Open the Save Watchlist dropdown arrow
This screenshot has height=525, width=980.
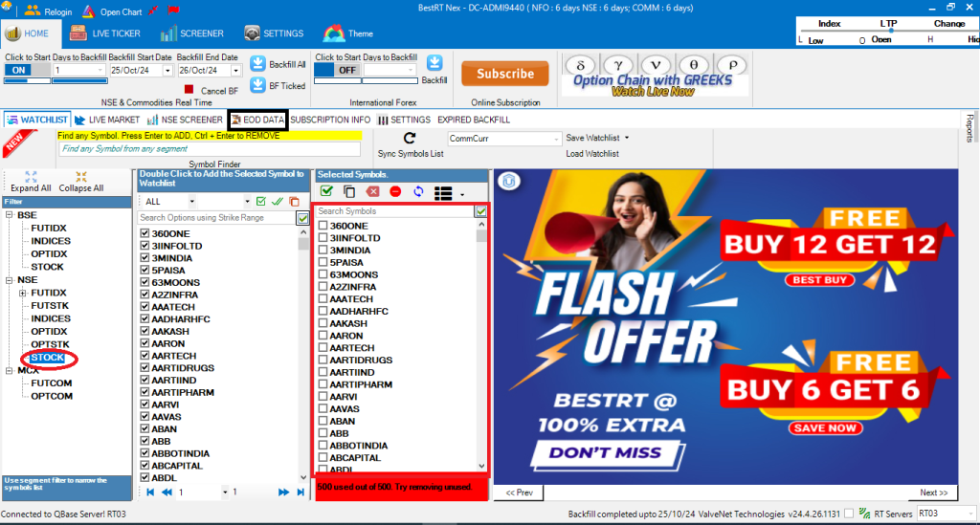627,138
